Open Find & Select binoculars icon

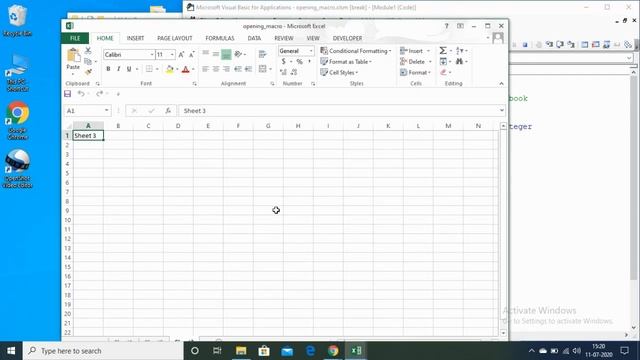pyautogui.click(x=460, y=62)
